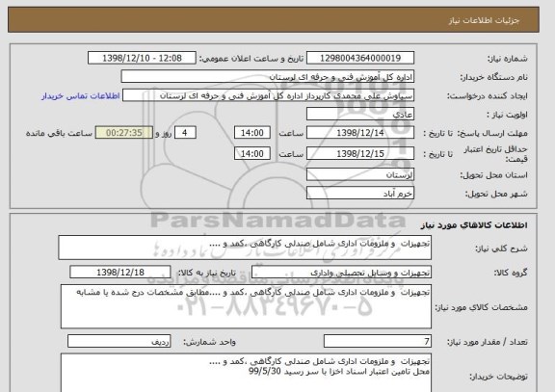
Task: Select the price validity time 14:00 field
Action: pos(252,153)
